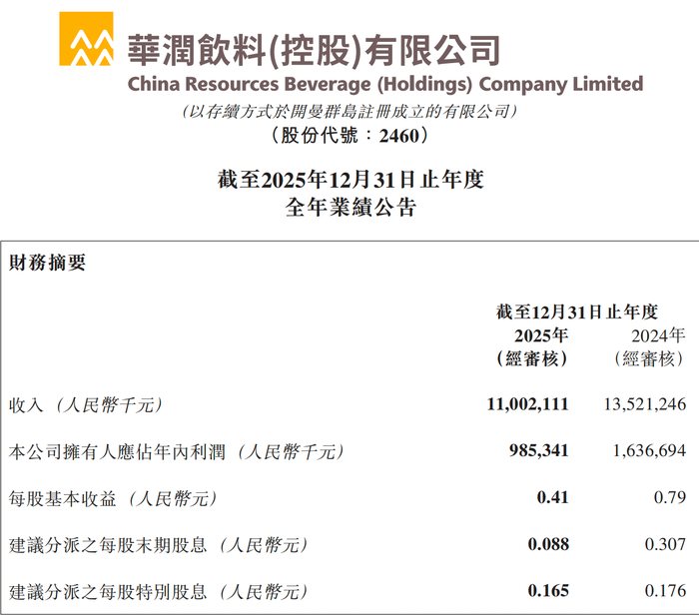This screenshot has width=699, height=616.
Task: Select the 2024年 column header
Action: point(658,334)
